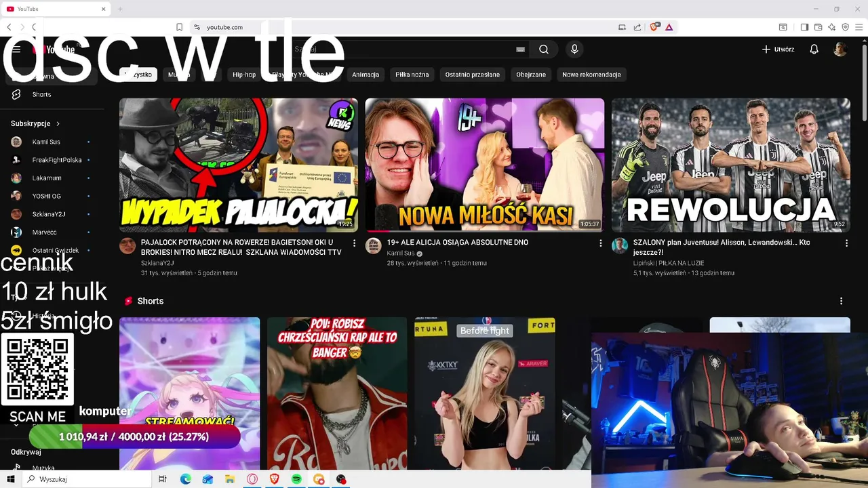Viewport: 868px width, 488px height.
Task: Select the Hip-hop filter chip
Action: 244,75
